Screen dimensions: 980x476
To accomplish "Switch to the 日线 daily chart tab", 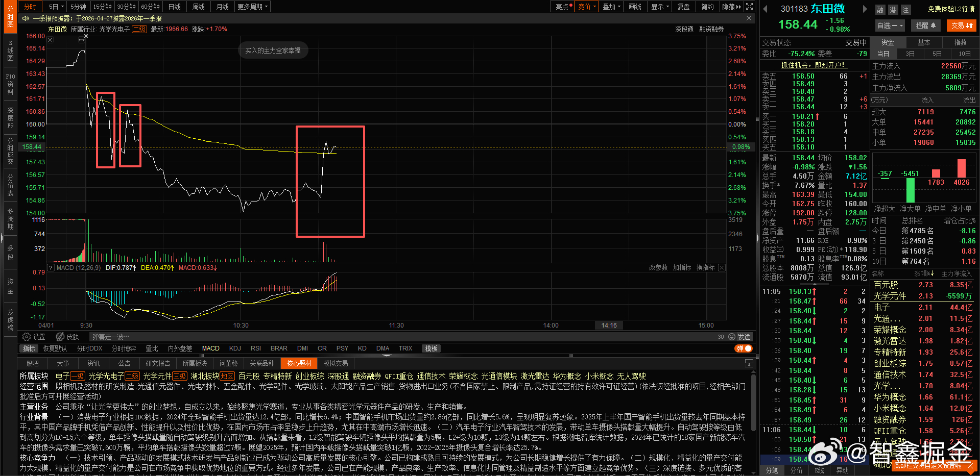I will (175, 7).
